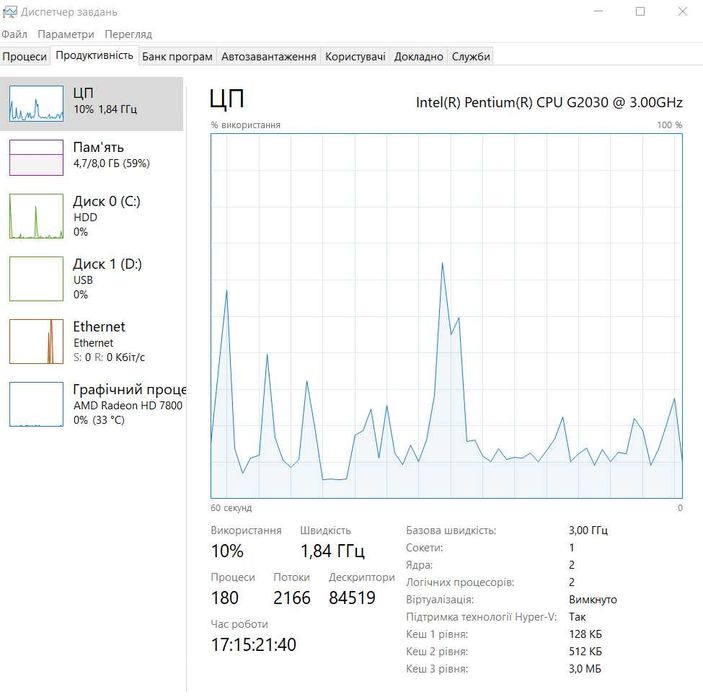The width and height of the screenshot is (703, 699).
Task: Click the Процеси count 180
Action: point(225,598)
